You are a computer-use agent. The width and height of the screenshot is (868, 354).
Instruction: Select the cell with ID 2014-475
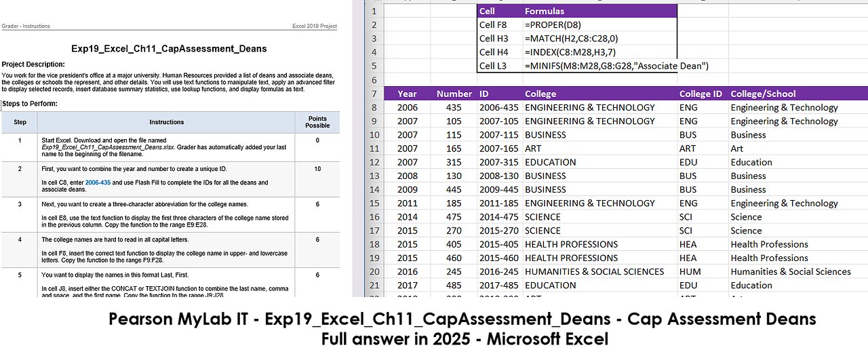[x=500, y=217]
